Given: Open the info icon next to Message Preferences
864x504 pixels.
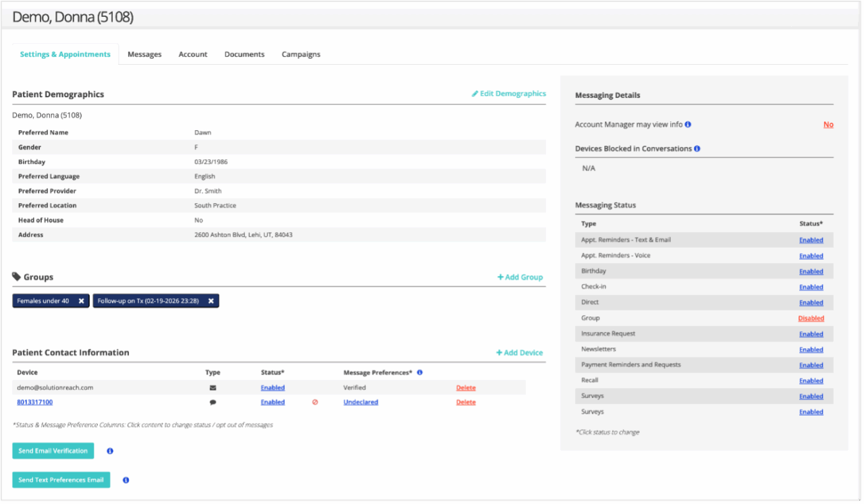Looking at the screenshot, I should pos(419,372).
